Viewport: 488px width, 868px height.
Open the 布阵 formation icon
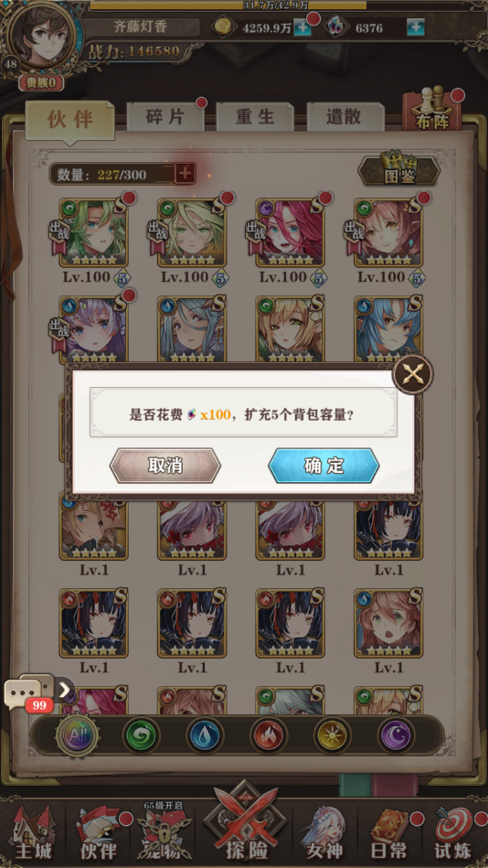coord(432,111)
